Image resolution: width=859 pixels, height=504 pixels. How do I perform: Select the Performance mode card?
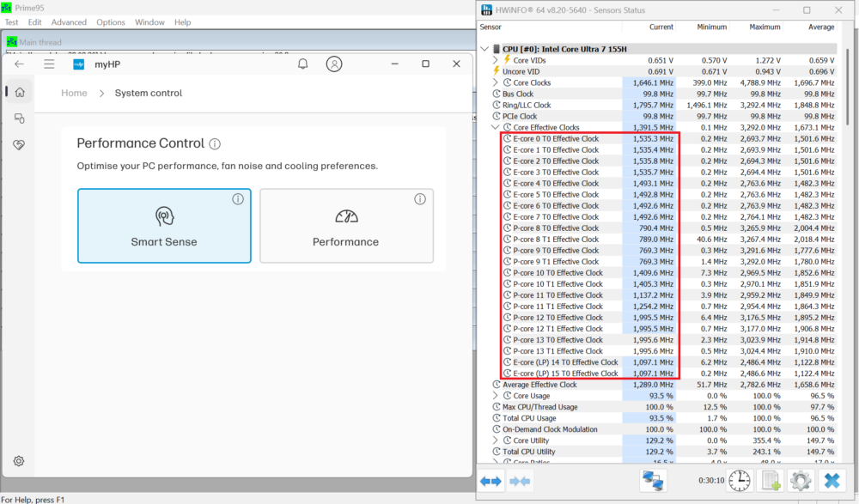(346, 226)
